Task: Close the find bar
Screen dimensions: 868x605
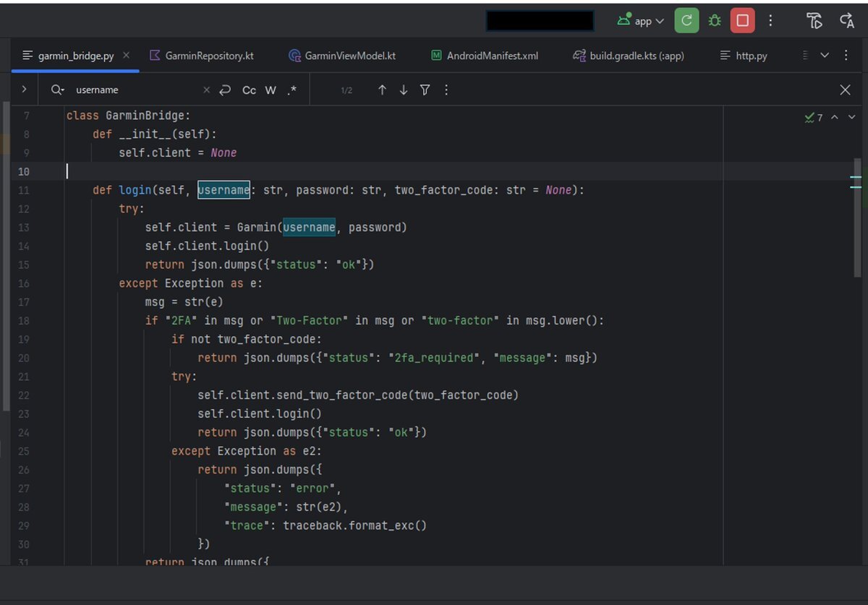Action: (x=845, y=90)
